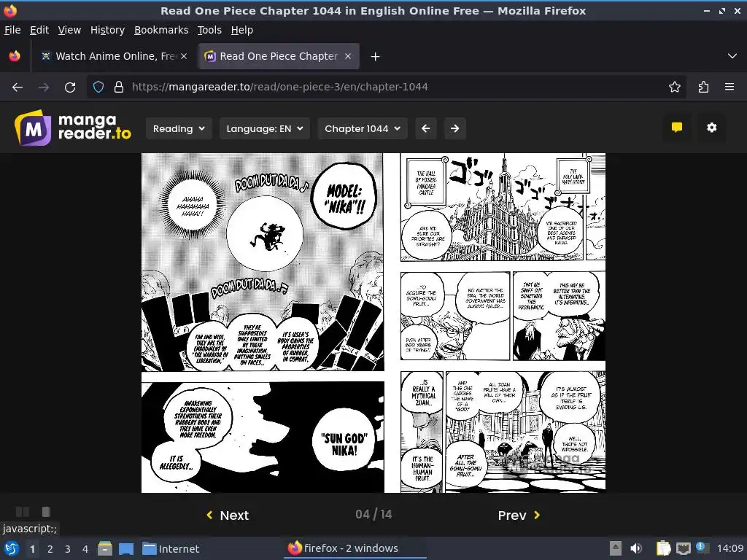Click the right manga page with Pangaea Castle
747x560 pixels.
tap(503, 323)
